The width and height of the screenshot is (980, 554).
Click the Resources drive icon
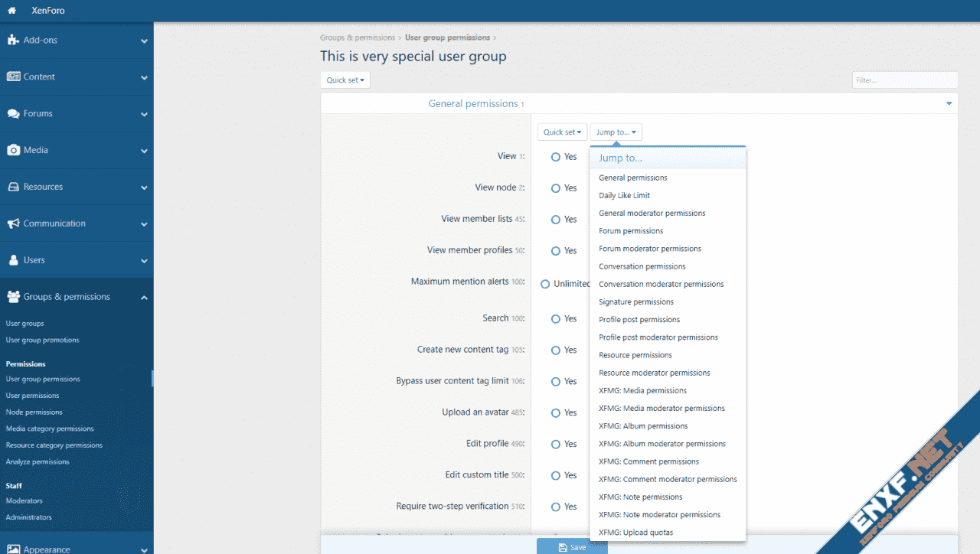pyautogui.click(x=13, y=187)
